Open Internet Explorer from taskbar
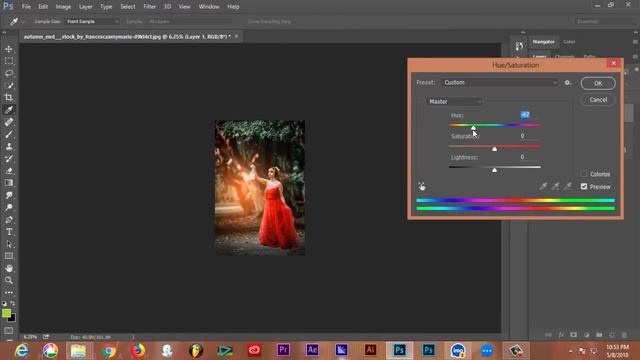This screenshot has width=640, height=360. coord(22,350)
